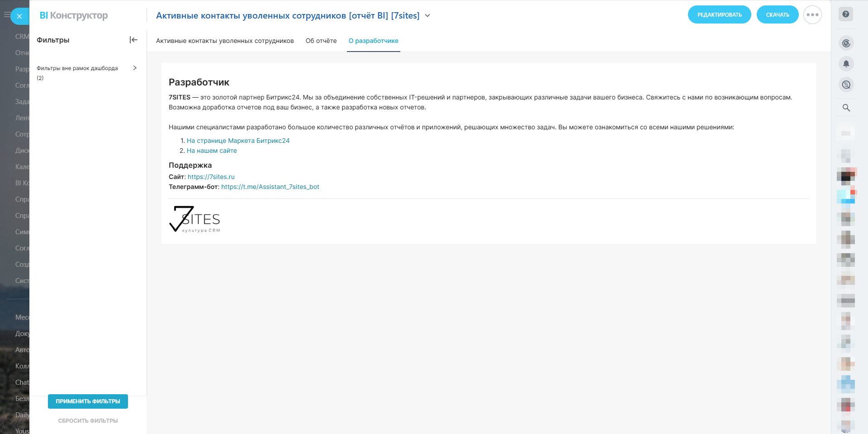Select the О разработчике tab

[374, 41]
